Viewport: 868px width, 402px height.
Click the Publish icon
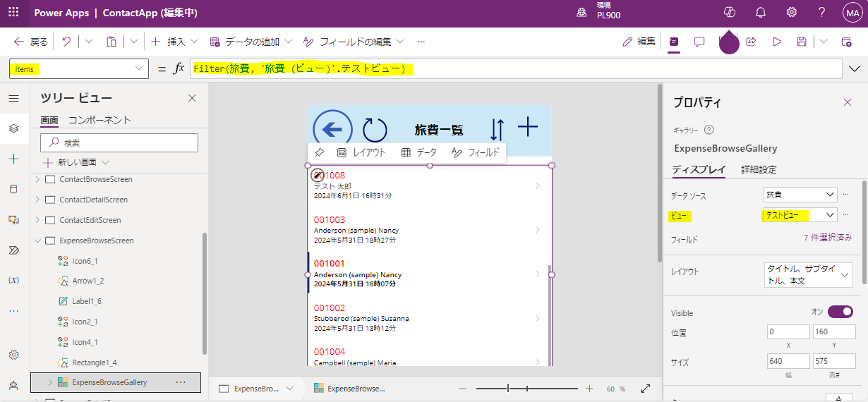pyautogui.click(x=847, y=42)
